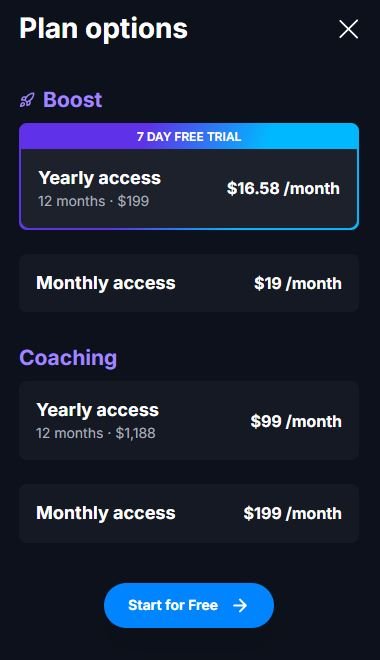Image resolution: width=380 pixels, height=660 pixels.
Task: Click the Start for Free button
Action: [189, 605]
